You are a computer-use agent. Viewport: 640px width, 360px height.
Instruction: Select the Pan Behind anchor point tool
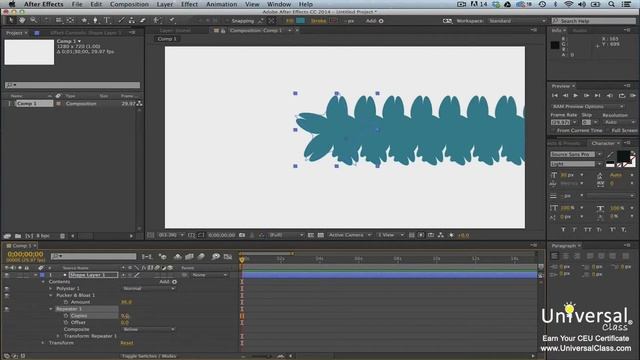70,20
